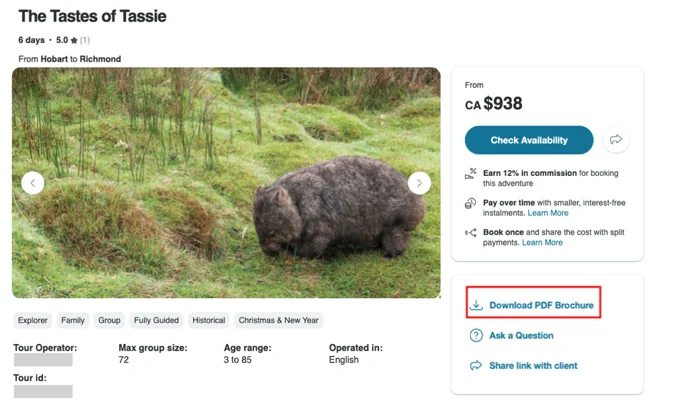Click the rating star icon under the title

[74, 40]
